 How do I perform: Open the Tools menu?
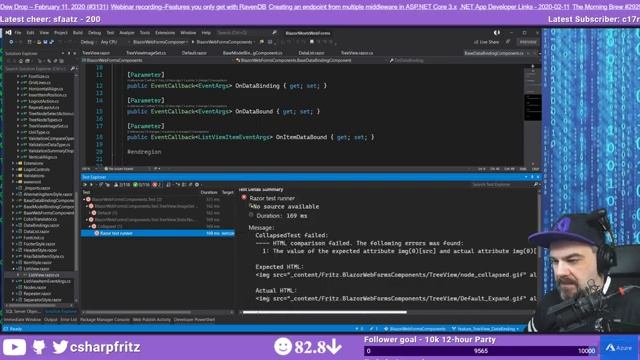pos(144,33)
